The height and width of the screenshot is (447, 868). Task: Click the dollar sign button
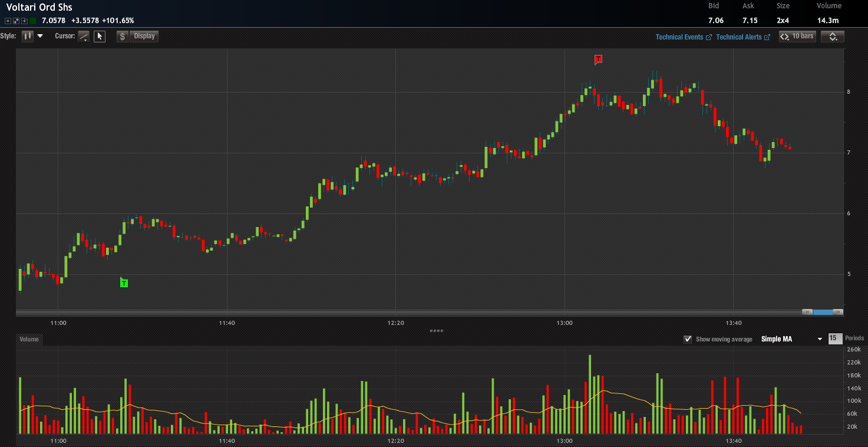pos(122,37)
